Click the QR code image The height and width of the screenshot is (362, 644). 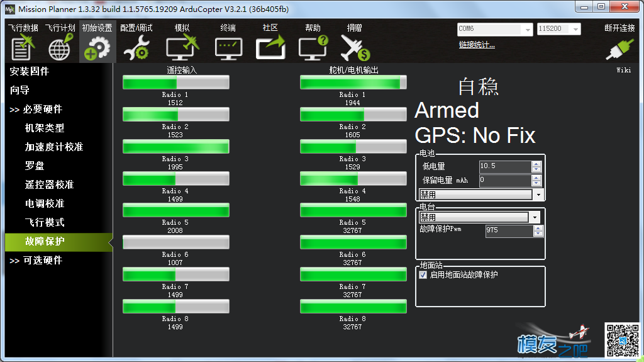tap(623, 340)
